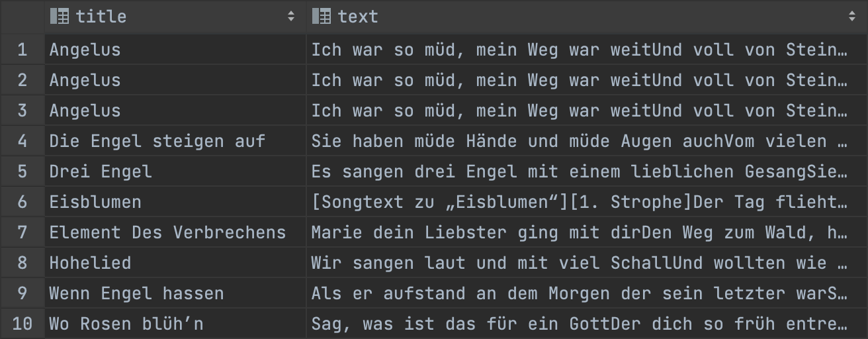Select the text cell starting 'Sag, was ist das'

tap(579, 324)
